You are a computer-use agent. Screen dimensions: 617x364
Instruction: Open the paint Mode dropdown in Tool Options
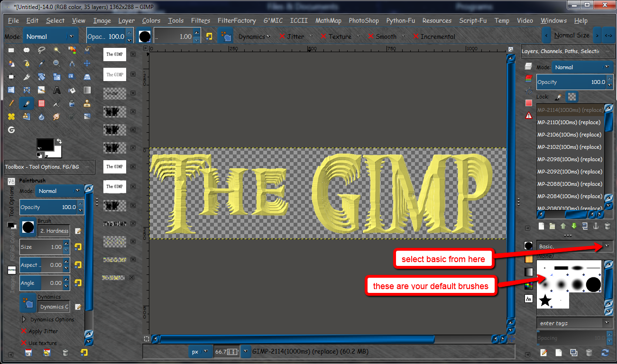(x=59, y=191)
